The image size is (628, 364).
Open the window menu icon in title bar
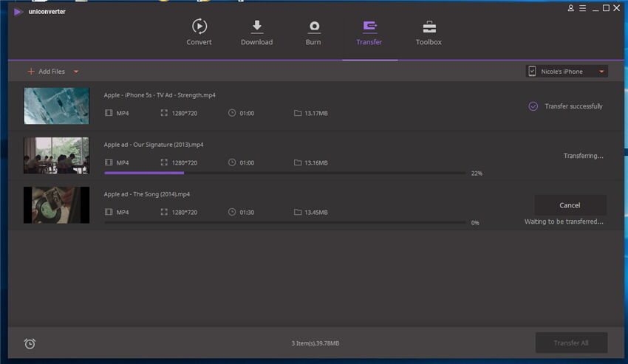pyautogui.click(x=581, y=8)
